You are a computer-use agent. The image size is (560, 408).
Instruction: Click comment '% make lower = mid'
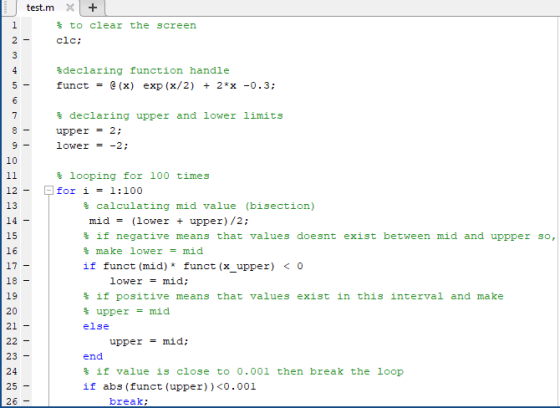click(x=143, y=251)
